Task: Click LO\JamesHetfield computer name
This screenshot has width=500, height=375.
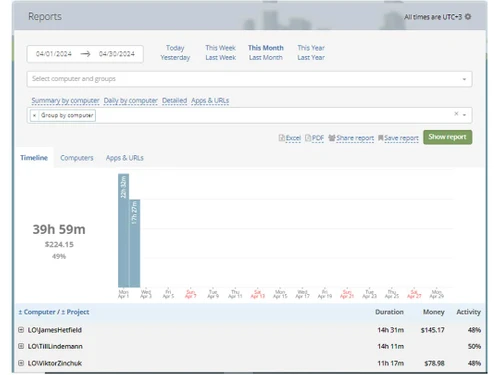Action: point(55,330)
